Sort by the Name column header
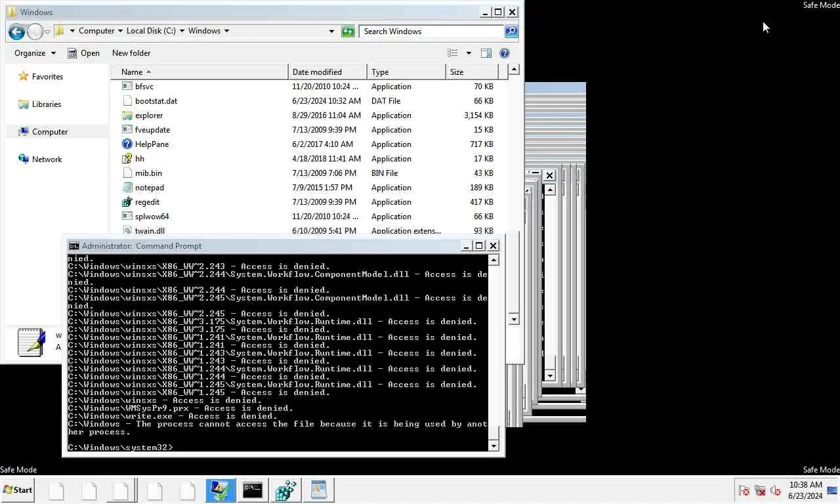Screen dimensions: 840x504 pos(199,72)
